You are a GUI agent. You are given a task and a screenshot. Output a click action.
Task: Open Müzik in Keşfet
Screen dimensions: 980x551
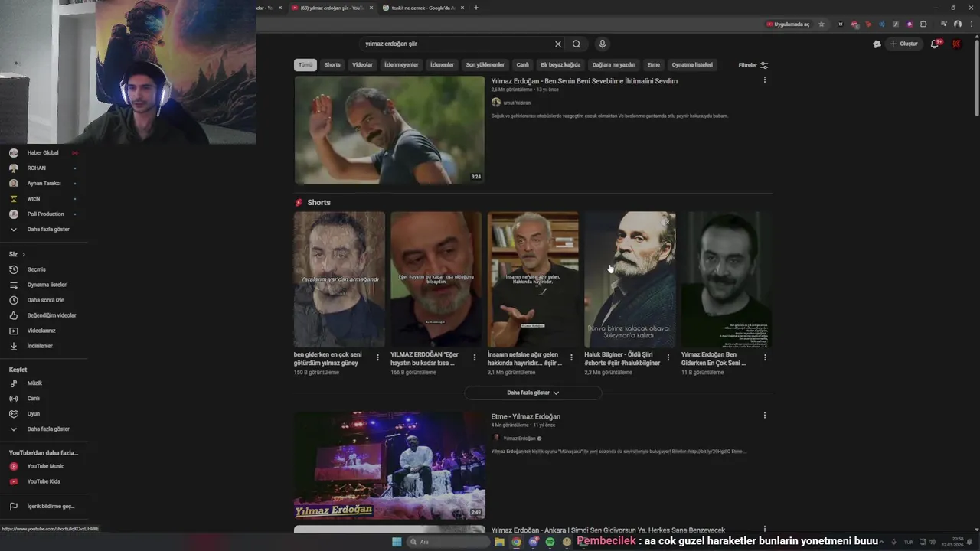pyautogui.click(x=43, y=383)
